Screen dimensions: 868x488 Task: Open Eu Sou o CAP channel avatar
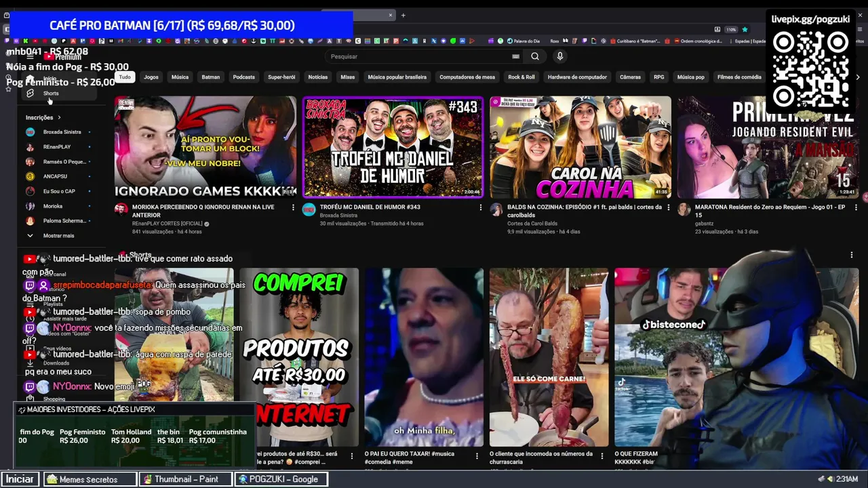[30, 191]
